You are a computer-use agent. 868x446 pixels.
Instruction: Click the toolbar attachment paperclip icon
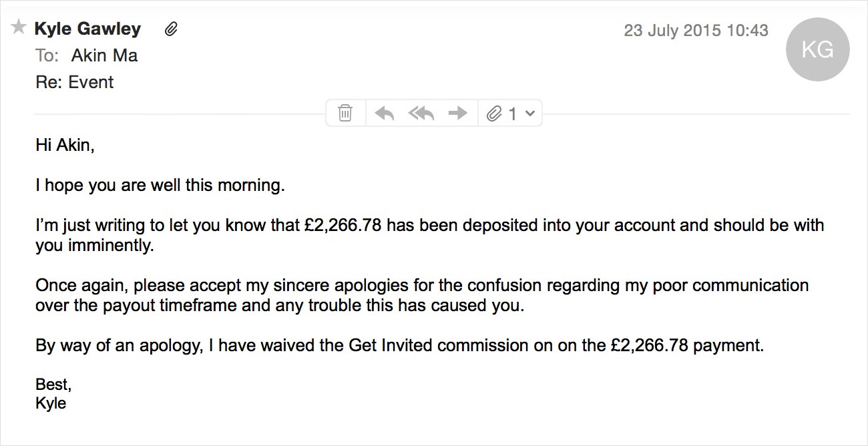pos(494,114)
